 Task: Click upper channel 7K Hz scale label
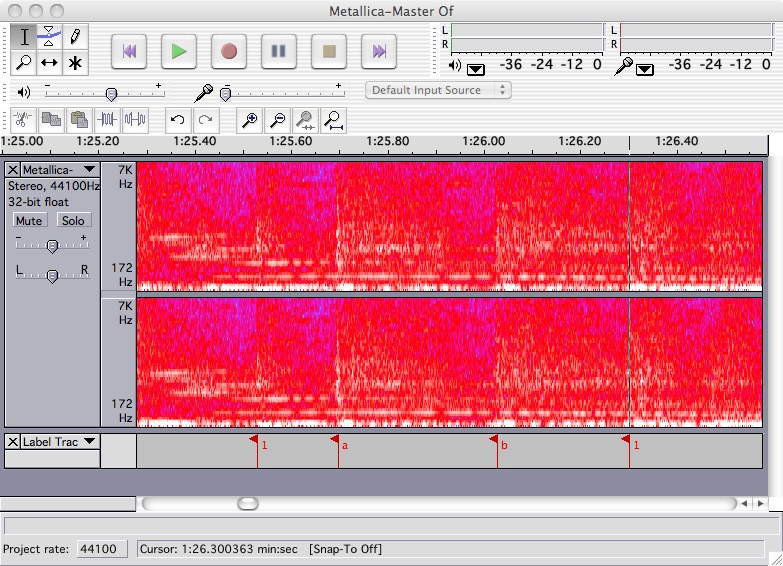[125, 177]
